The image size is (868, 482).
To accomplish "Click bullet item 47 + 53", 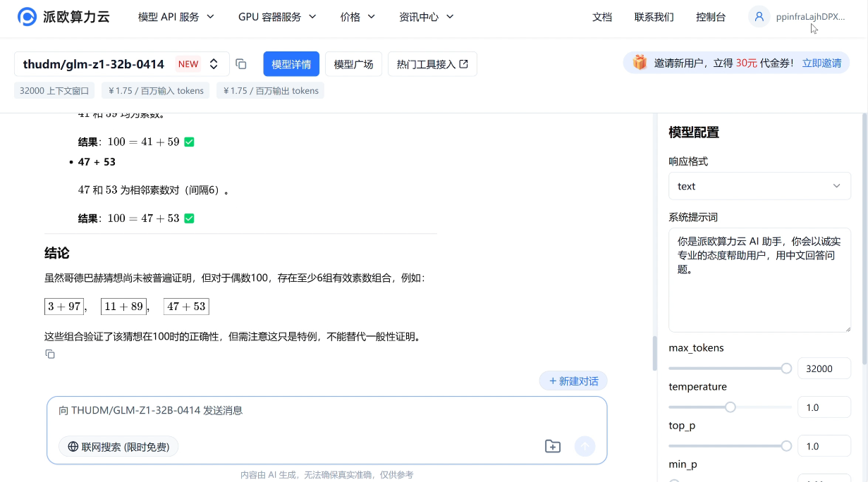I will click(x=97, y=162).
